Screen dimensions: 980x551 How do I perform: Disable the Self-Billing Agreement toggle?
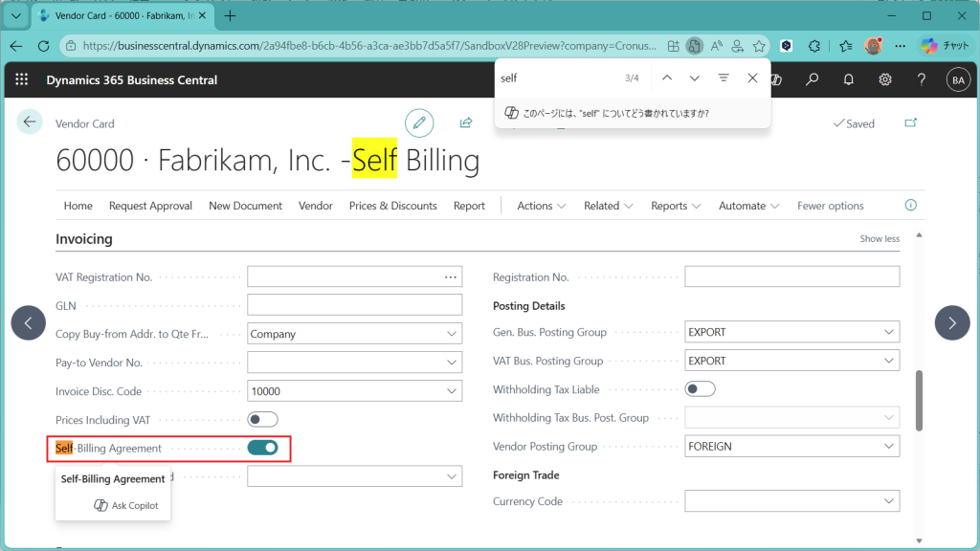(262, 448)
